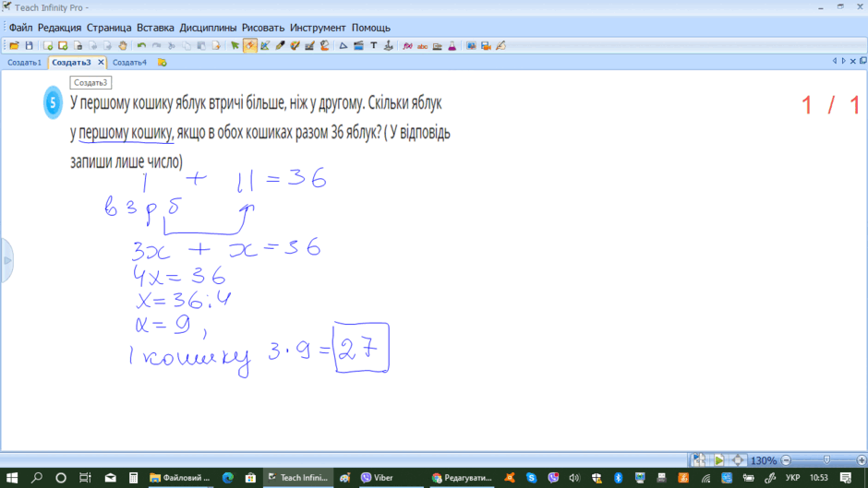Image resolution: width=868 pixels, height=488 pixels.
Task: Click the page sorter icon in status bar
Action: [699, 459]
